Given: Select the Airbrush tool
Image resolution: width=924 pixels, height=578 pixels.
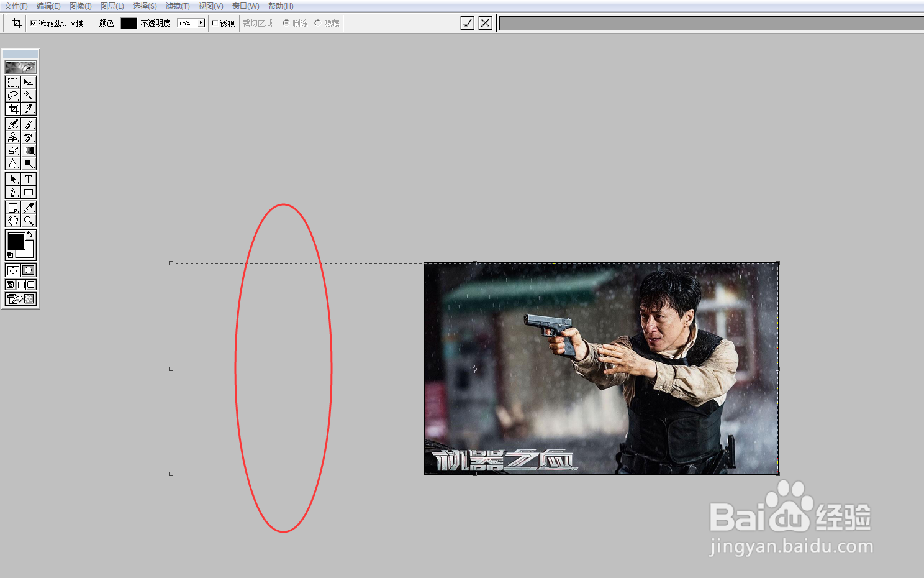Looking at the screenshot, I should tap(13, 124).
